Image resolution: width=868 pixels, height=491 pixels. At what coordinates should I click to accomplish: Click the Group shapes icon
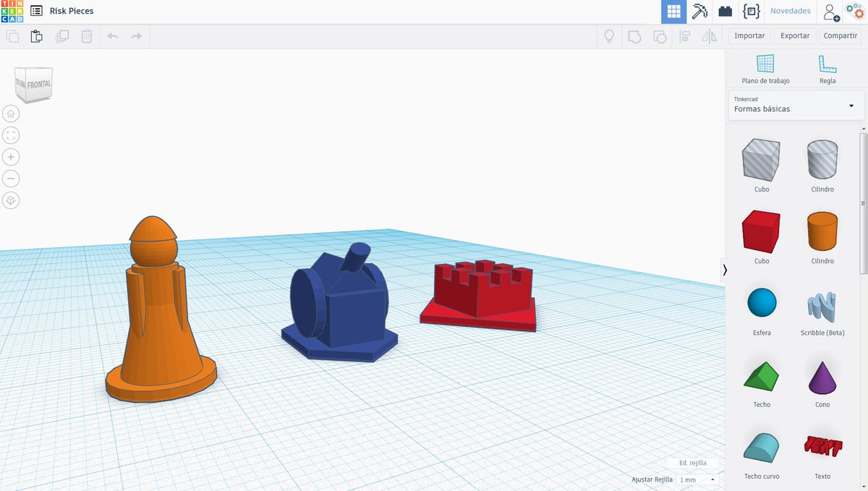[x=634, y=36]
